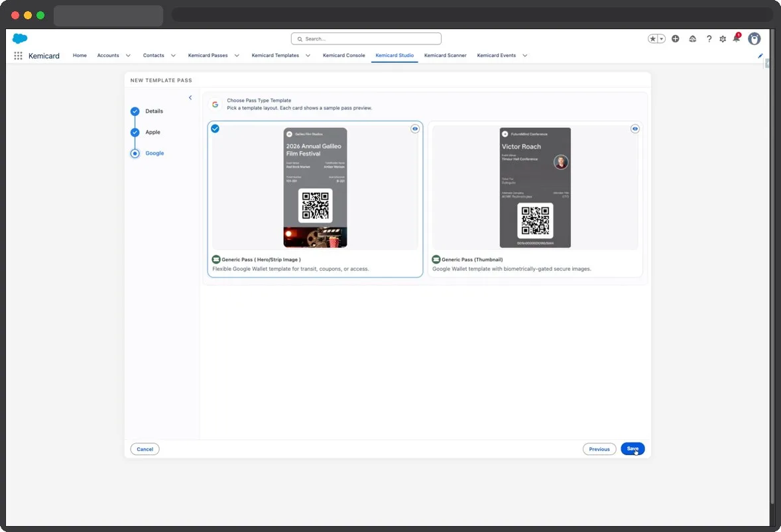Preview the Thumbnail template eye icon
Screen dimensions: 781x532
click(635, 129)
